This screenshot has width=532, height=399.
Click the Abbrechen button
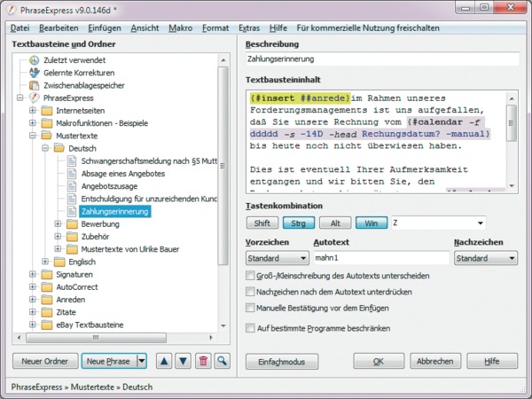tap(435, 361)
